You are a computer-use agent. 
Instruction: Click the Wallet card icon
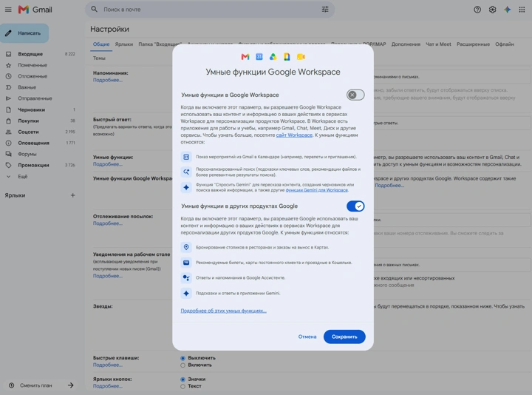[186, 263]
